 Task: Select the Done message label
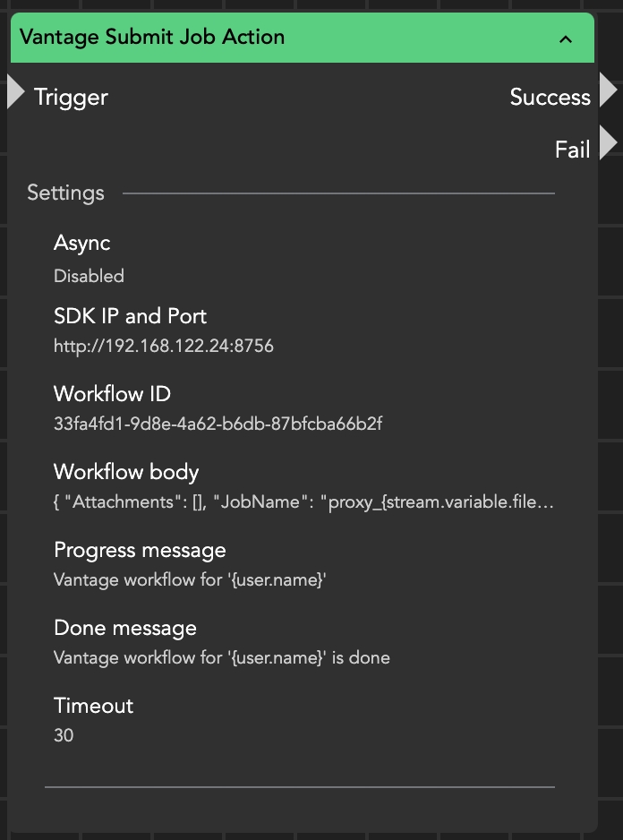tap(125, 628)
